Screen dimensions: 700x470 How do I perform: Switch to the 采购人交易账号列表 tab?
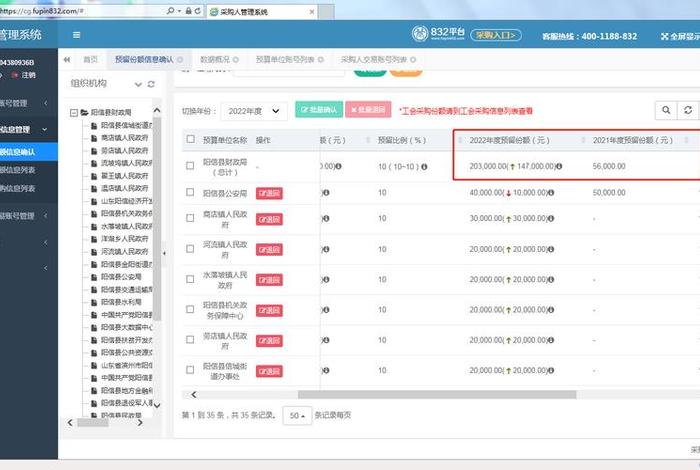(374, 59)
